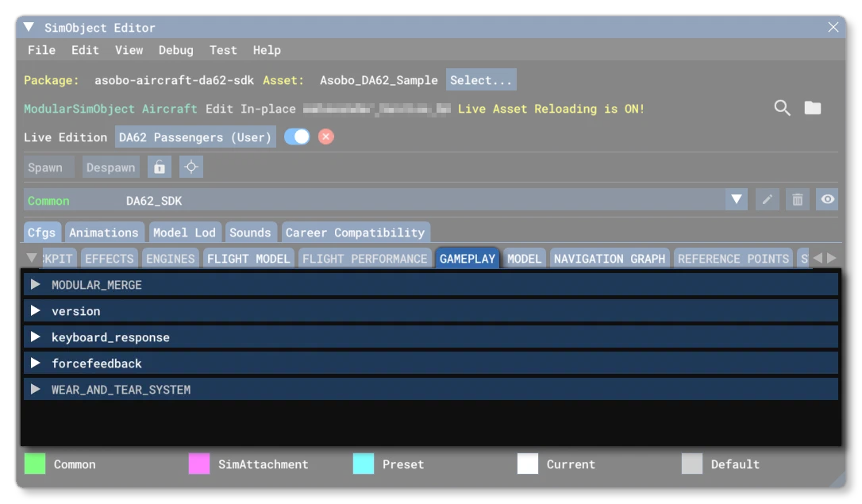Image resolution: width=862 pixels, height=504 pixels.
Task: Click the pencil edit icon for DA62_SDK
Action: click(768, 199)
